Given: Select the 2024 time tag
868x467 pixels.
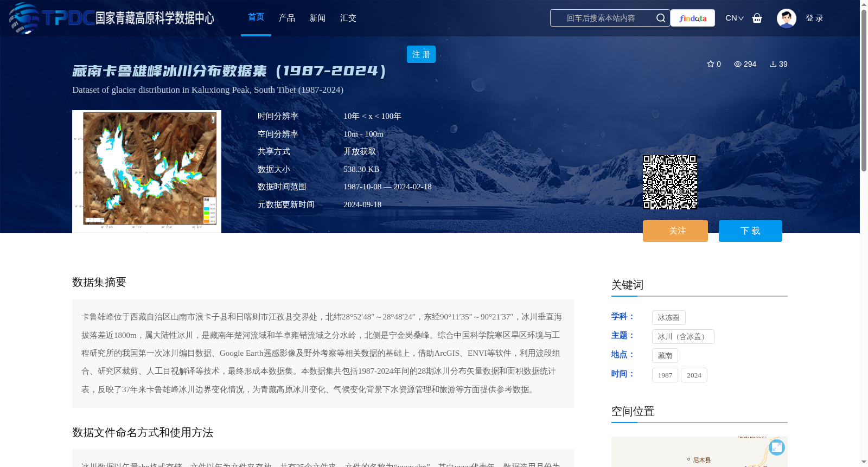Looking at the screenshot, I should point(694,375).
